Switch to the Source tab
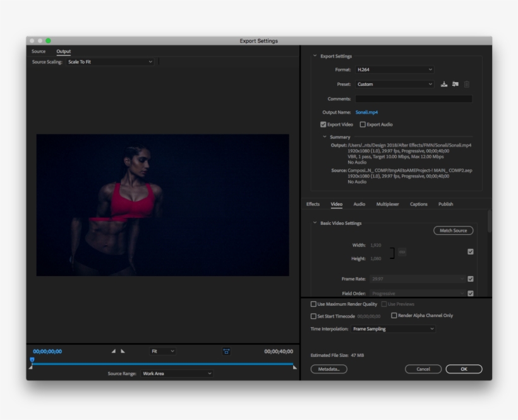This screenshot has width=518, height=420. coord(39,52)
